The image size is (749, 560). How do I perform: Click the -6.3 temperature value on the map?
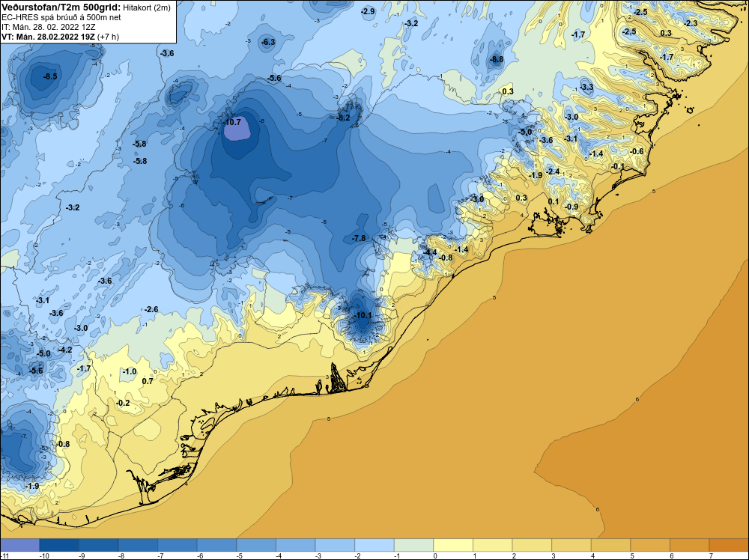[x=268, y=42]
